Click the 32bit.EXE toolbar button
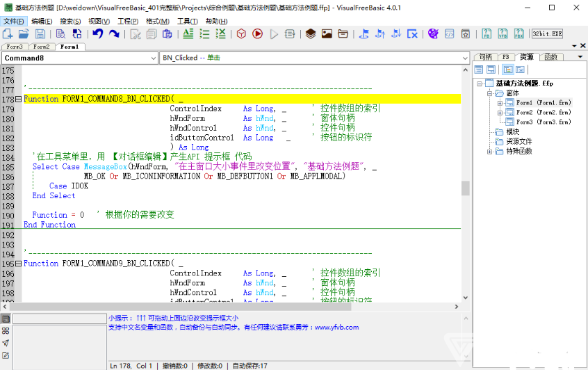This screenshot has width=588, height=370. (x=547, y=33)
